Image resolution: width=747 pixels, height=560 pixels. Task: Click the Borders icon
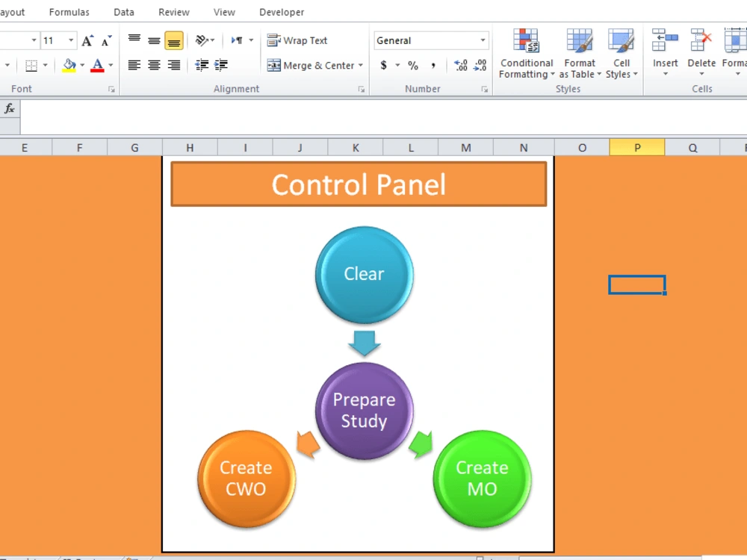tap(31, 65)
